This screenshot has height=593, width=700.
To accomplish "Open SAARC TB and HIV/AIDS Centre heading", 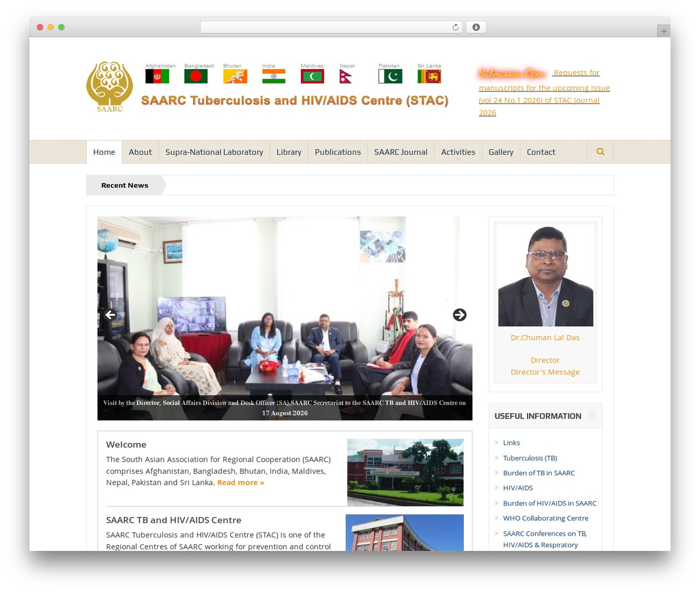I will pyautogui.click(x=173, y=520).
